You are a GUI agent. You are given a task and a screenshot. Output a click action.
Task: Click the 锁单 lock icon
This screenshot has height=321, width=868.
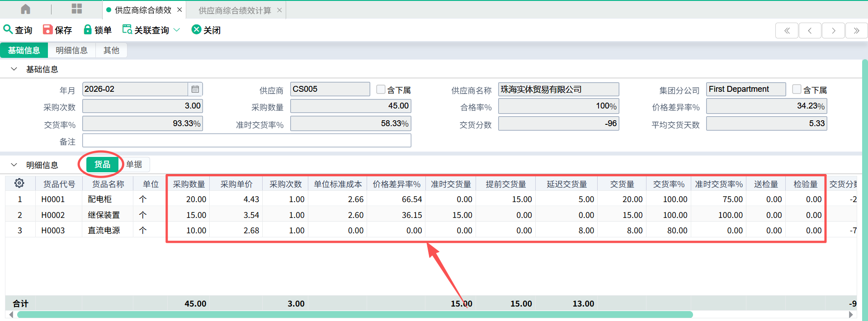click(x=88, y=29)
